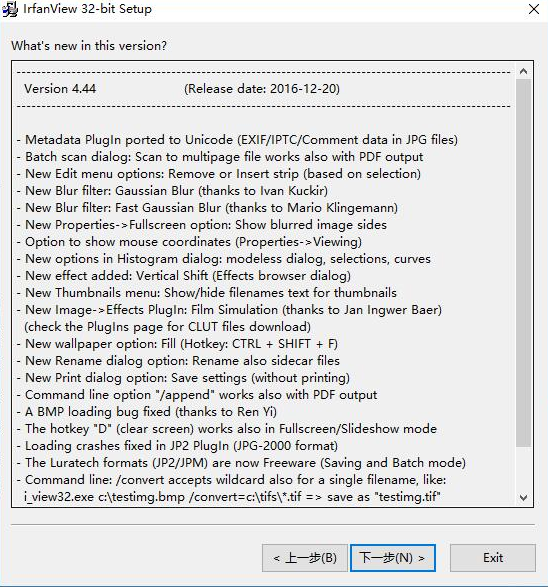Viewport: 548px width, 587px height.
Task: Click the 'Vertical Shift' effect line
Action: click(184, 276)
